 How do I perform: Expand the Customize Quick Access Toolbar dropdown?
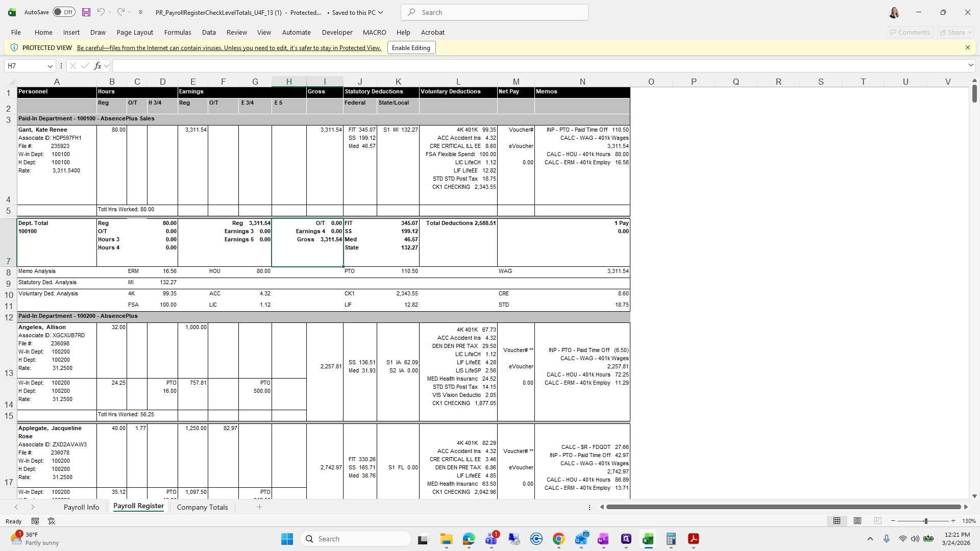point(141,12)
